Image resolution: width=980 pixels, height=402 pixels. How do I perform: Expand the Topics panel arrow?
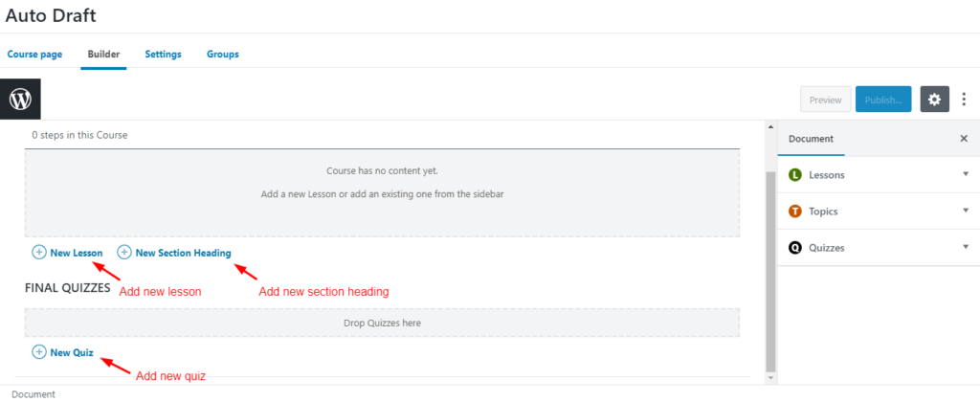tap(966, 210)
